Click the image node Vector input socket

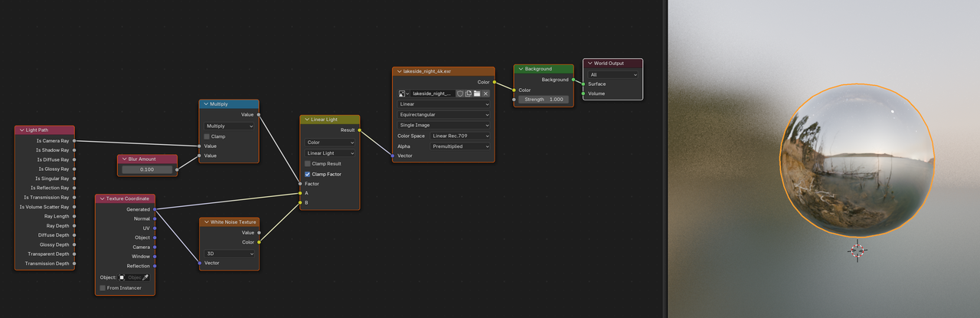click(x=393, y=156)
